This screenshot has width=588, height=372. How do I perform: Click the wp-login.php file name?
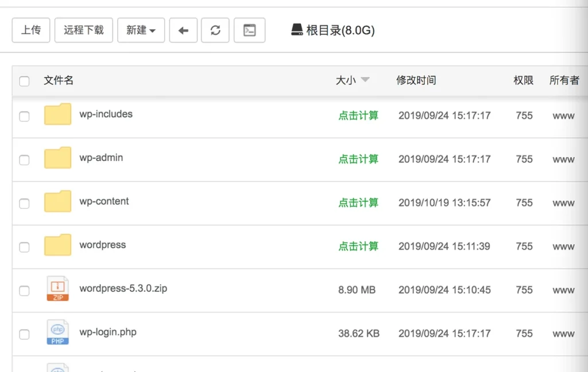click(x=107, y=332)
